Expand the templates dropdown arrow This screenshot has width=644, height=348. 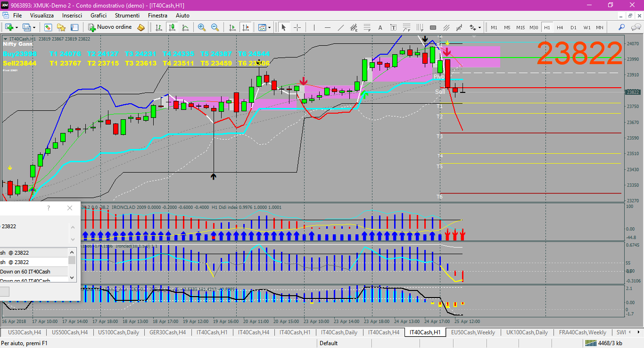coord(269,27)
